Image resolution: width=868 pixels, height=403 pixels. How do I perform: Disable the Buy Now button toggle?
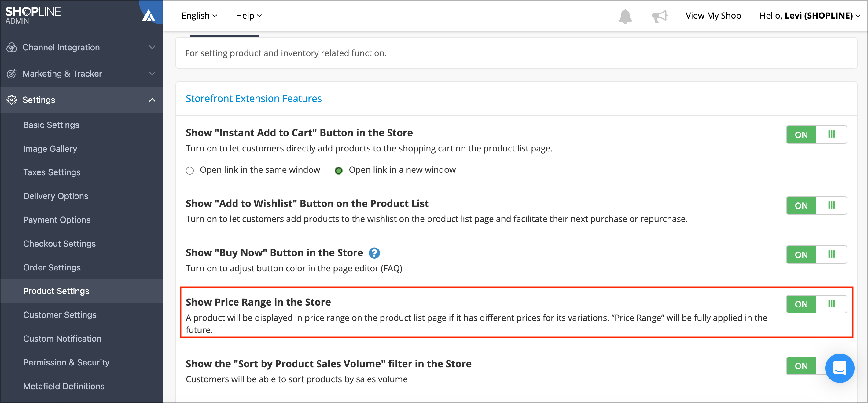pos(816,255)
